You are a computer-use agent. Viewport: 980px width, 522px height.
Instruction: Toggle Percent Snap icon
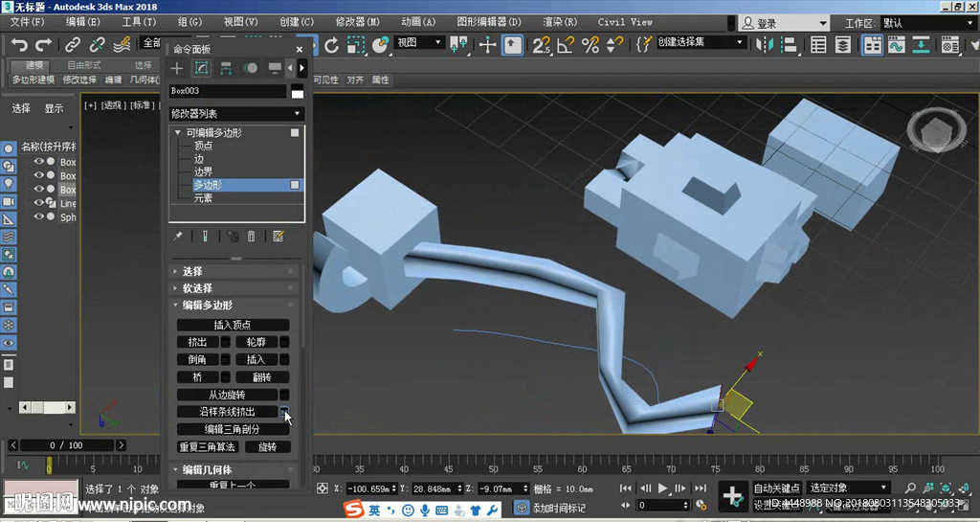(590, 45)
